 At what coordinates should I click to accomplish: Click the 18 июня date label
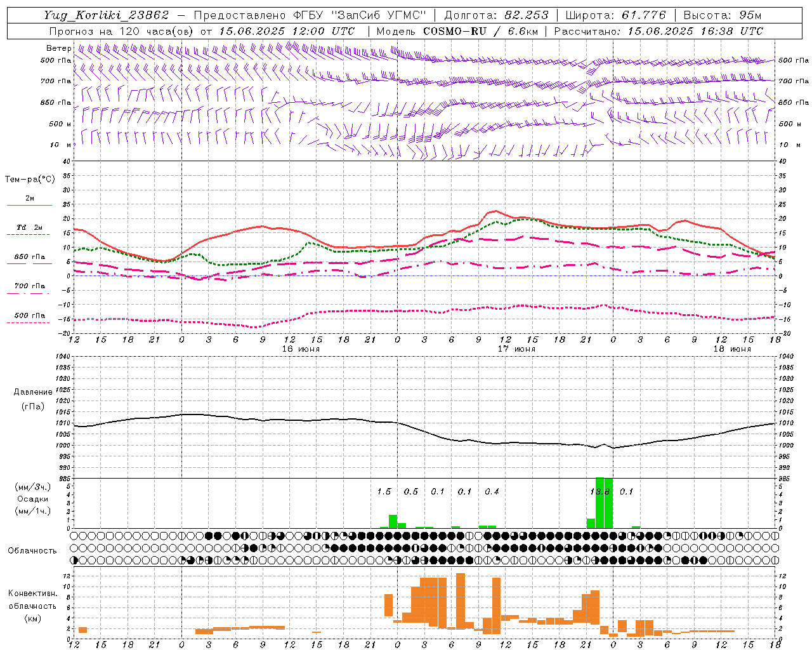[x=732, y=349]
